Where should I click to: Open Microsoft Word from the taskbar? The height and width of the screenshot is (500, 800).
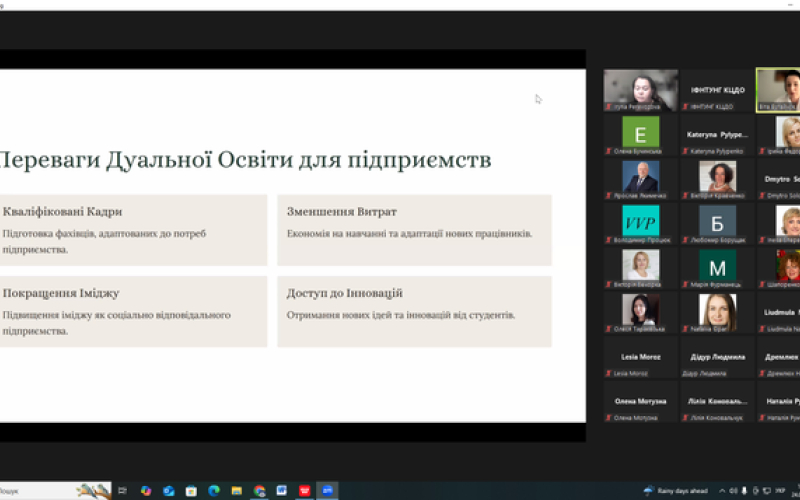click(282, 491)
